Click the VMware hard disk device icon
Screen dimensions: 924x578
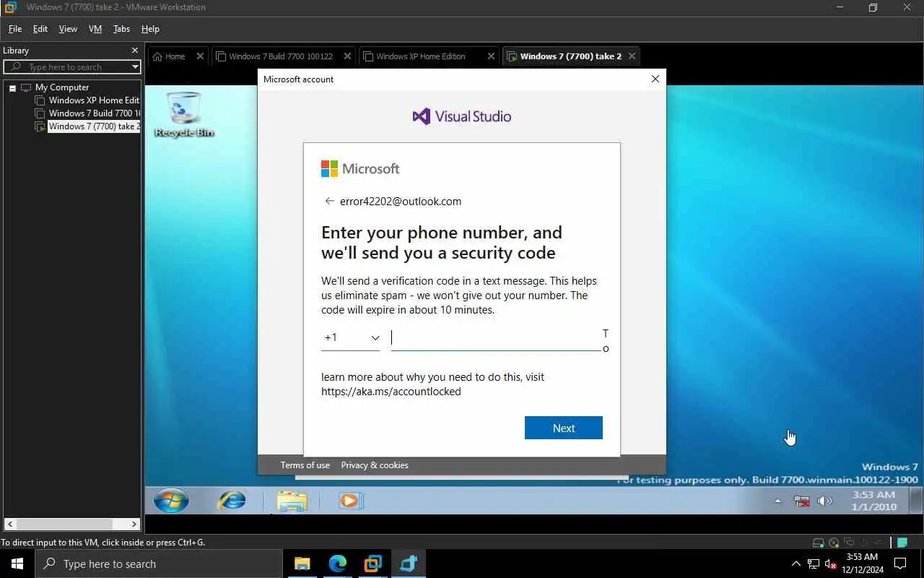point(818,543)
